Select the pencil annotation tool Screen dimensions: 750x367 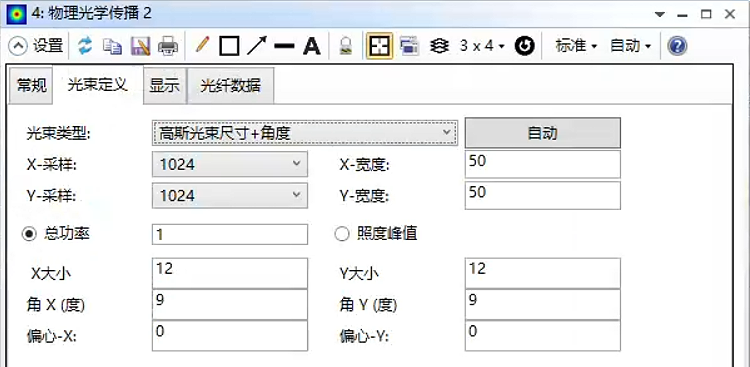[x=202, y=46]
